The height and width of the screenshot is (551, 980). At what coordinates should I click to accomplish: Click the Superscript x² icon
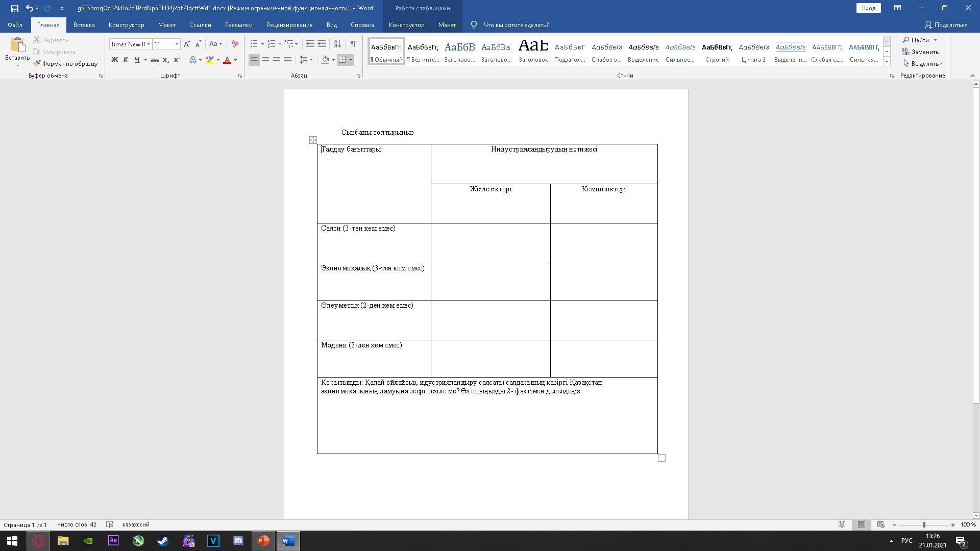coord(177,60)
